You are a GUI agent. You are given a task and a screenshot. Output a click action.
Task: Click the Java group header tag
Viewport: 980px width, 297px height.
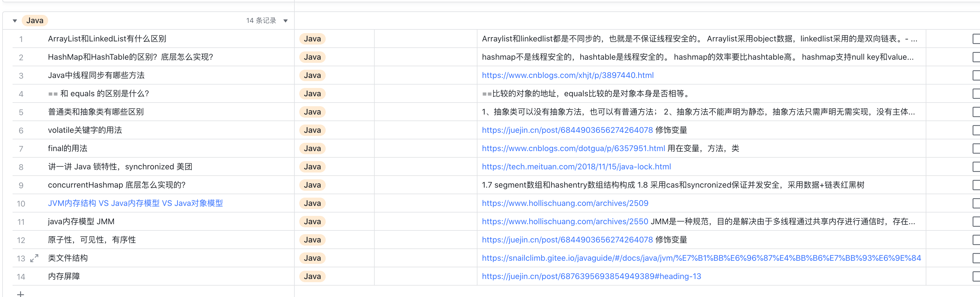click(35, 21)
